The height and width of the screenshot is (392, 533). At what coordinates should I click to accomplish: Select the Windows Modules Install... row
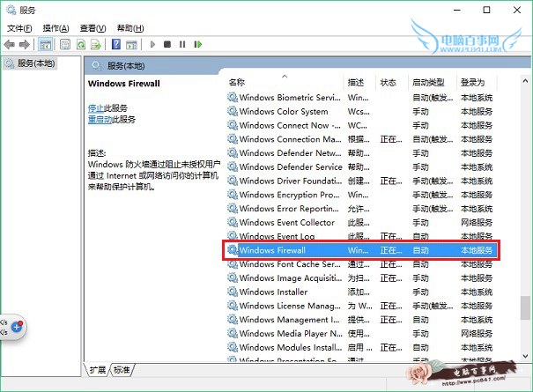(x=361, y=347)
